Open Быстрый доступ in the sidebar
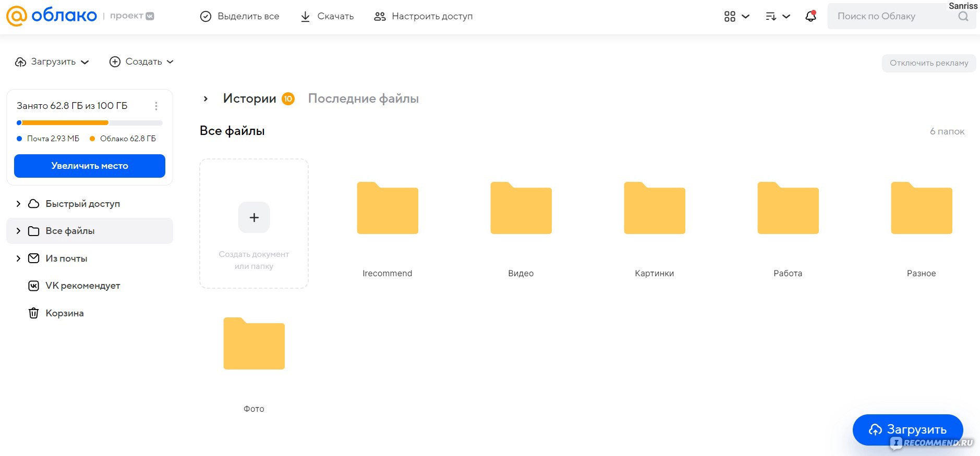 (82, 204)
